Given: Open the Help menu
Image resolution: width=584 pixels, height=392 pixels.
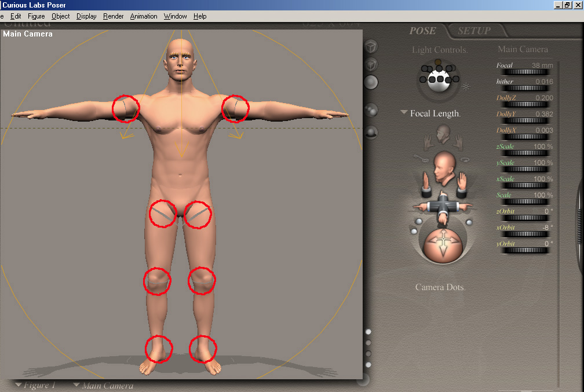Looking at the screenshot, I should [200, 16].
